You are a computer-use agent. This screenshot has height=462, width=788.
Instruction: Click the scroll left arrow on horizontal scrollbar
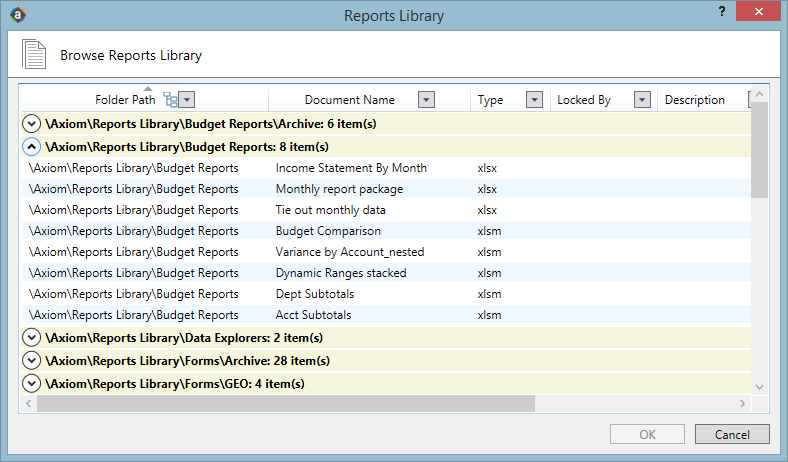point(29,403)
